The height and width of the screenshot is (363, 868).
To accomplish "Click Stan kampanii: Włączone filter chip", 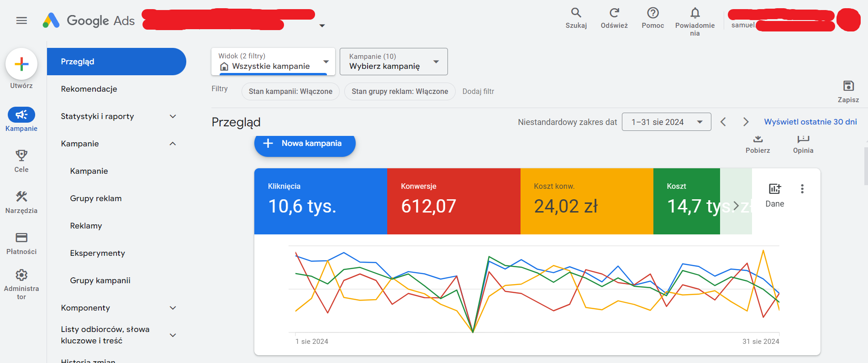I will click(x=290, y=91).
